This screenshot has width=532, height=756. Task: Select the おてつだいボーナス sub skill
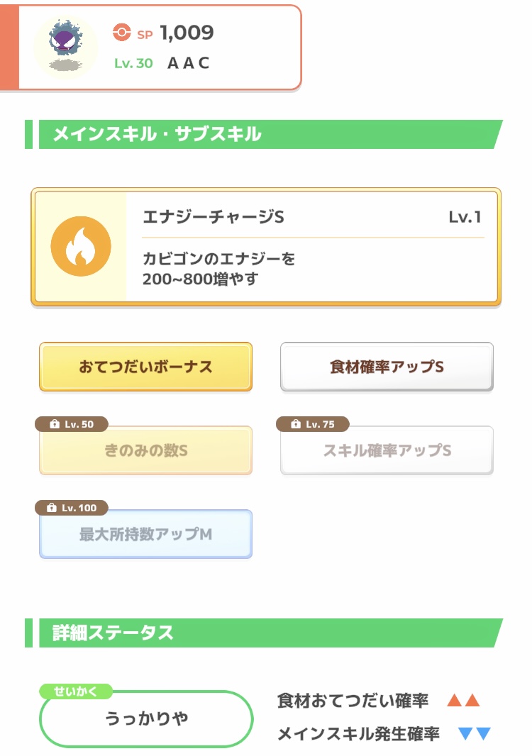click(x=145, y=367)
